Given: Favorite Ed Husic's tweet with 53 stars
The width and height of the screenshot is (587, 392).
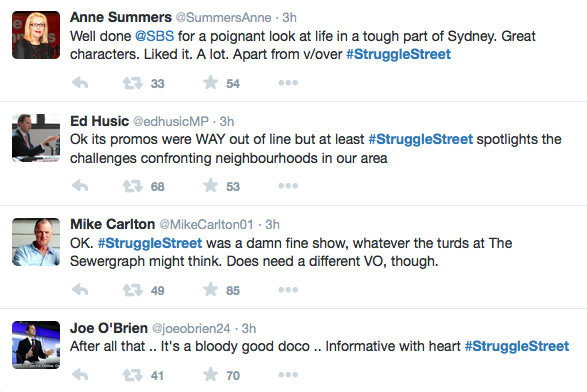Looking at the screenshot, I should point(210,185).
